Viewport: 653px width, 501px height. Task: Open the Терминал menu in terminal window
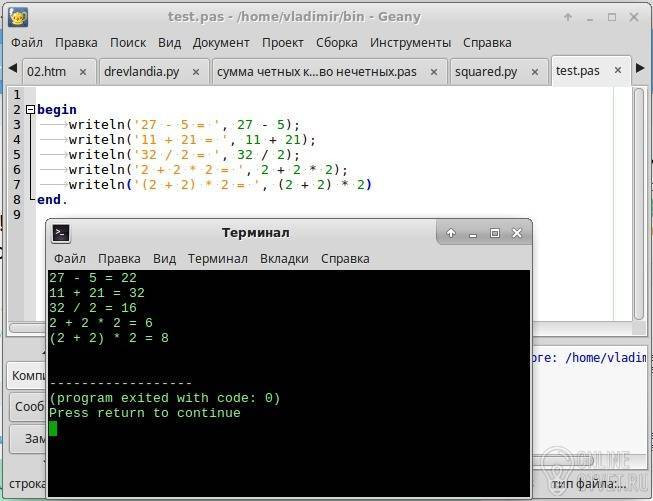click(217, 258)
